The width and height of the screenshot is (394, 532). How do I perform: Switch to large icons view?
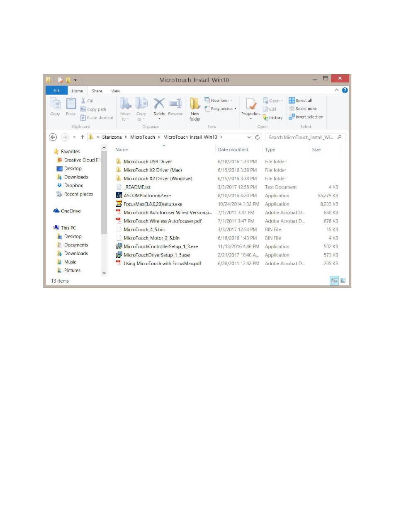click(343, 281)
